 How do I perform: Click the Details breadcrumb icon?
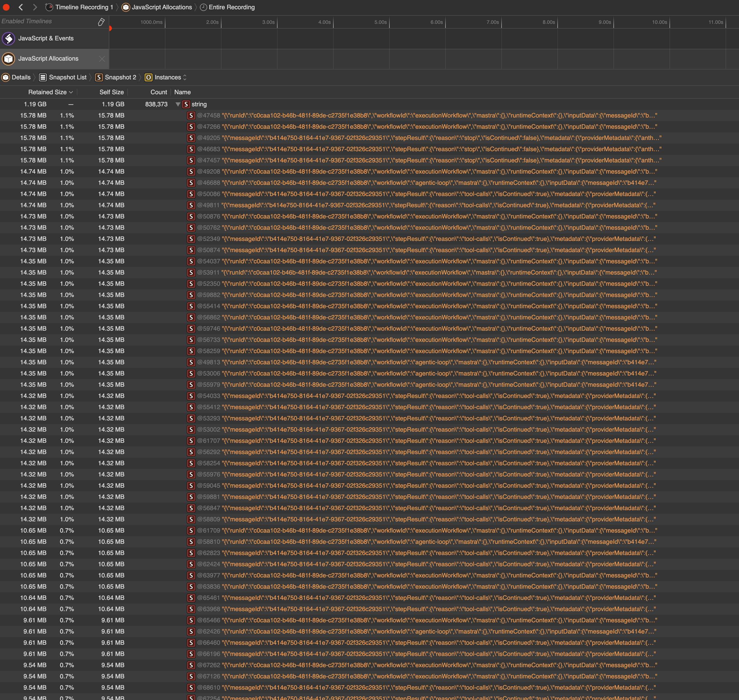point(6,77)
